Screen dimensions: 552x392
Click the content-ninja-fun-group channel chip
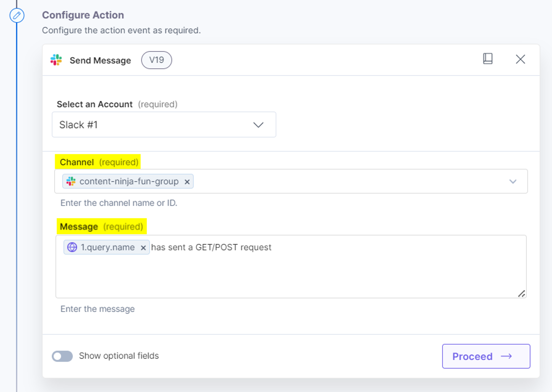[128, 181]
